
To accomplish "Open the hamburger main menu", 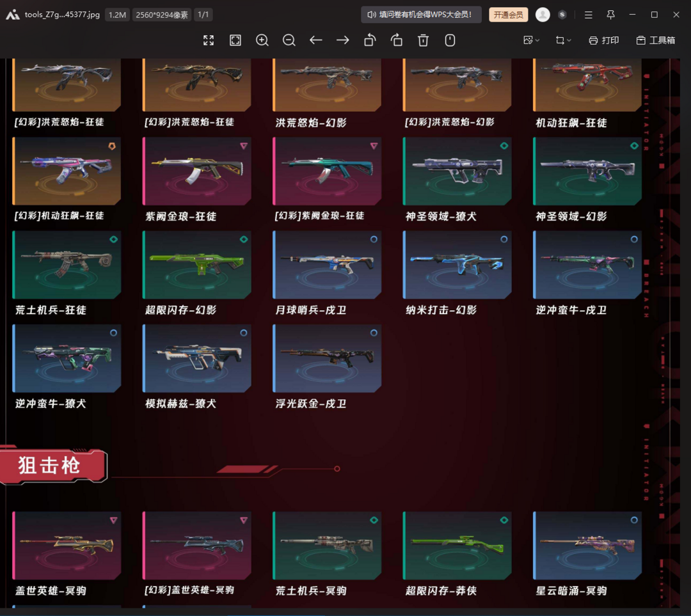I will point(589,15).
